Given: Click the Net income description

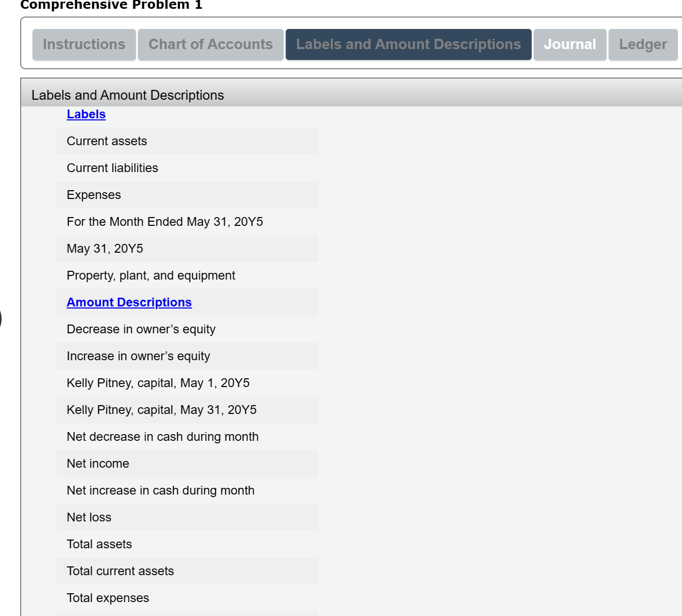Looking at the screenshot, I should (98, 464).
